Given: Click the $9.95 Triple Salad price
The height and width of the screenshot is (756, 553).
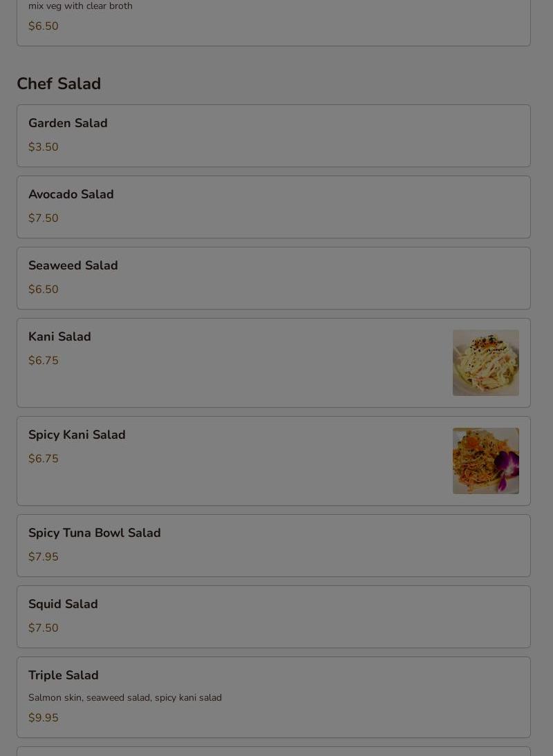Looking at the screenshot, I should (x=44, y=717).
